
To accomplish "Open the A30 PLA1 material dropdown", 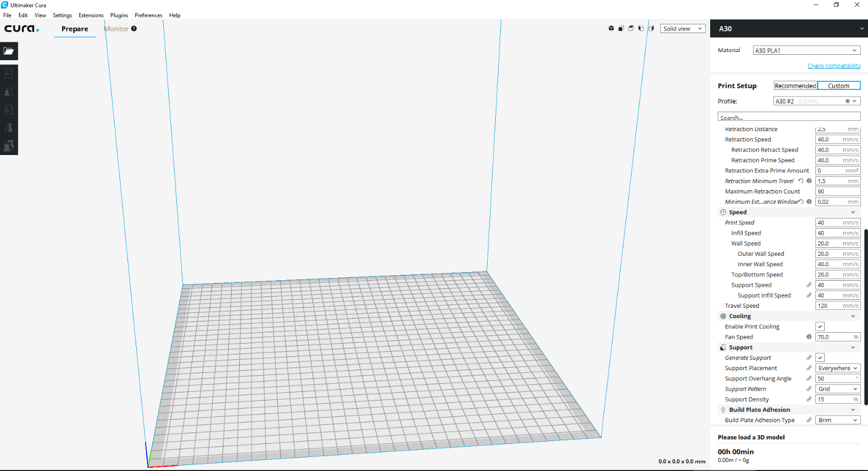I will click(807, 50).
